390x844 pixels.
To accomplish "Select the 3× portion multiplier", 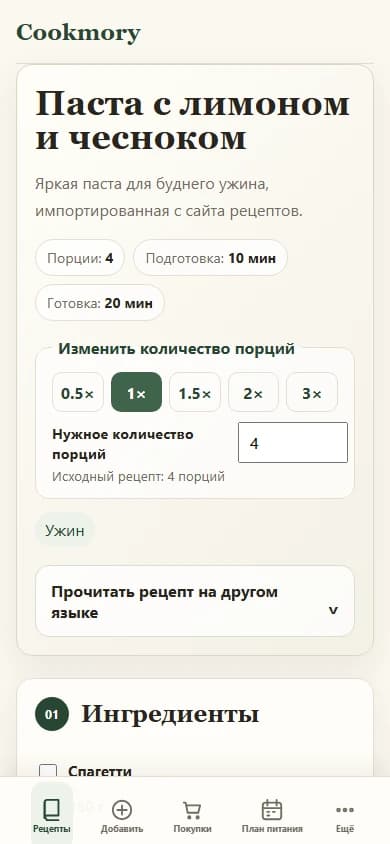I will coord(311,392).
